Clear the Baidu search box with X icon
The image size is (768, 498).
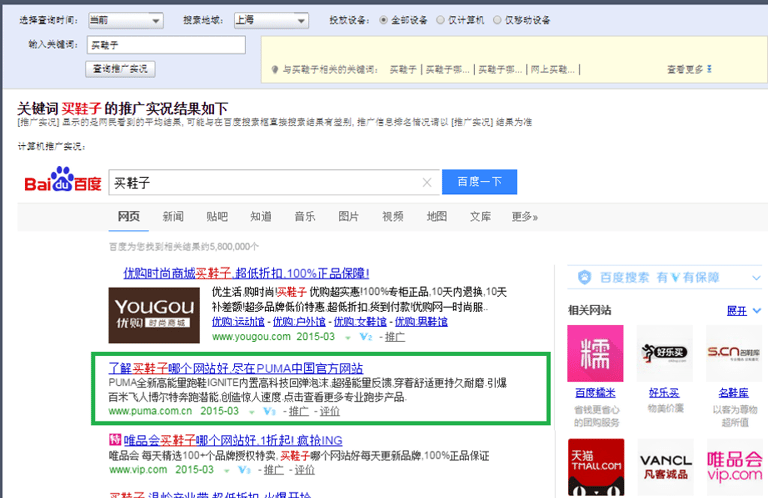pos(427,183)
